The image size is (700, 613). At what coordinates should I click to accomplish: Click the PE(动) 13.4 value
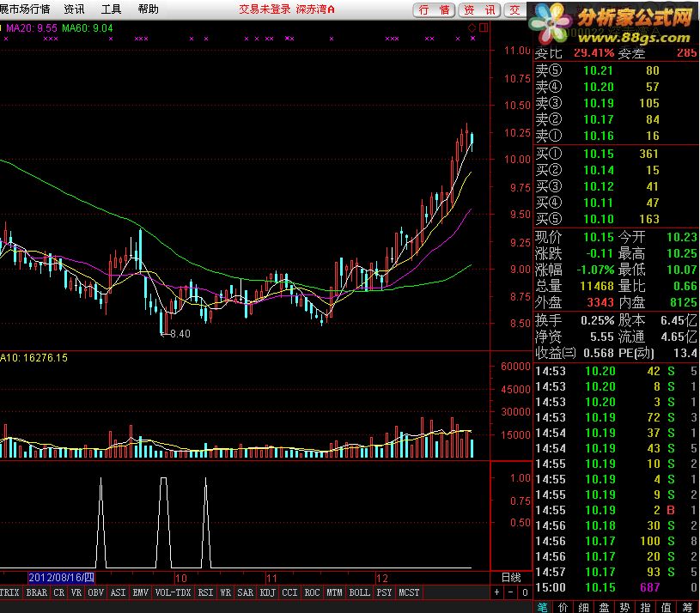685,354
